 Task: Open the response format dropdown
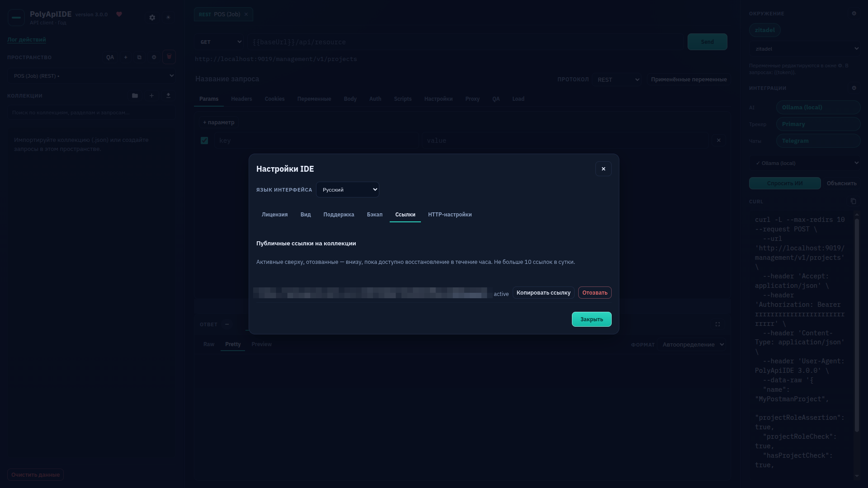pos(692,345)
